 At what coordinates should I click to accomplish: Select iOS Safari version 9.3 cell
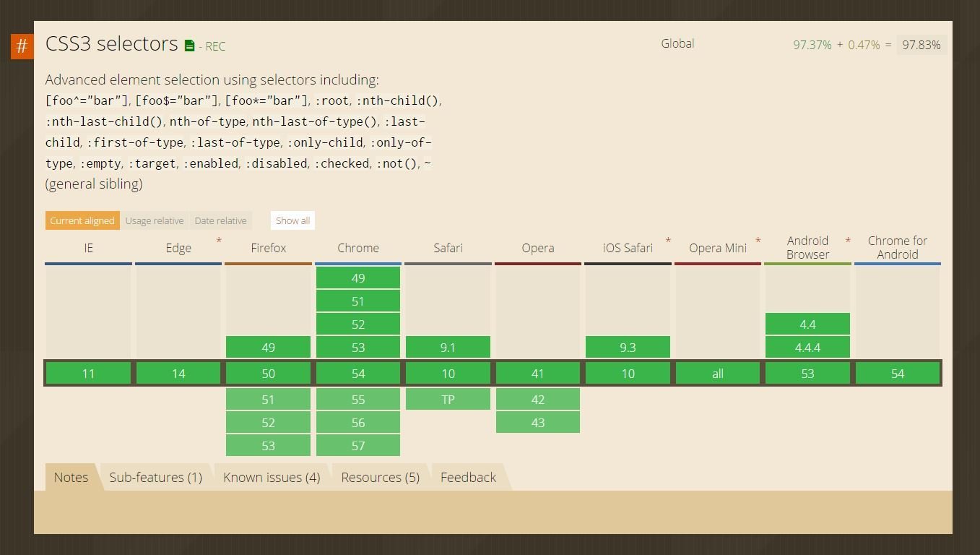click(628, 348)
